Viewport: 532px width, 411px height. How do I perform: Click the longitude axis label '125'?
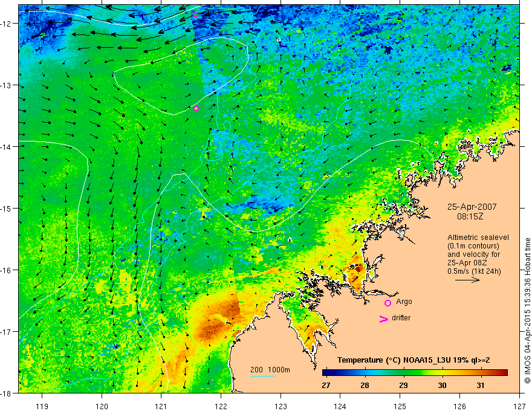(x=400, y=406)
